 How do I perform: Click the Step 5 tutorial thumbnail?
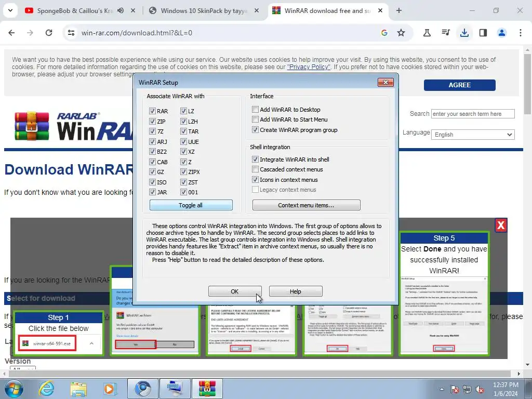(444, 294)
